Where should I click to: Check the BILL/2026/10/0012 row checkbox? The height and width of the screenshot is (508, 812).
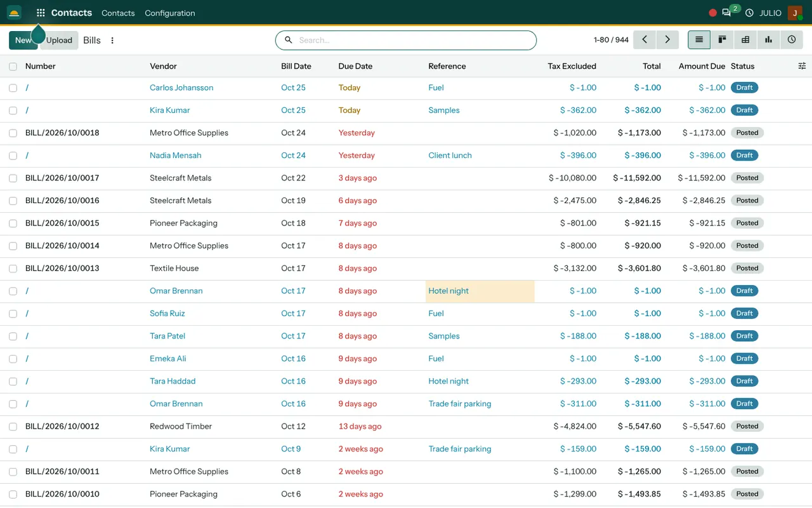point(13,427)
